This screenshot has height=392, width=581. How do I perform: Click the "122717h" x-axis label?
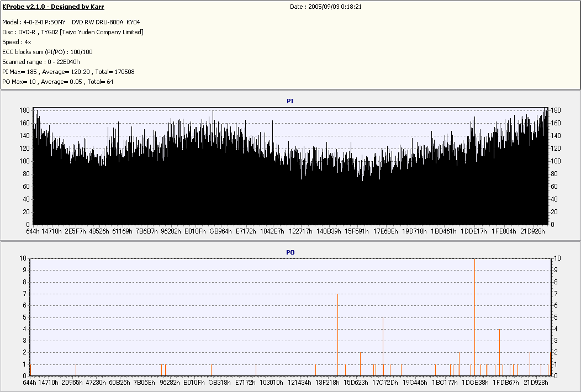coord(300,231)
